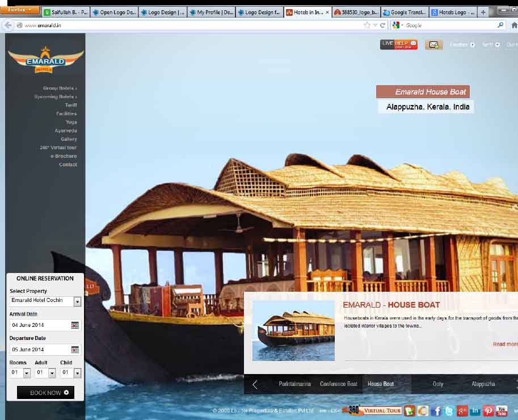
Task: Switch to the Open Logo De... browser tab
Action: (x=114, y=12)
